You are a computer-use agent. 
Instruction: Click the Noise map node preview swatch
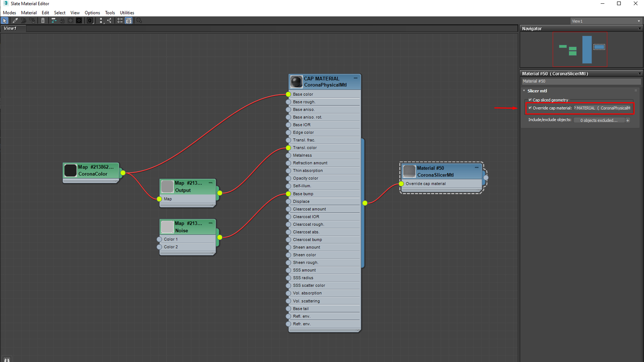coord(167,227)
